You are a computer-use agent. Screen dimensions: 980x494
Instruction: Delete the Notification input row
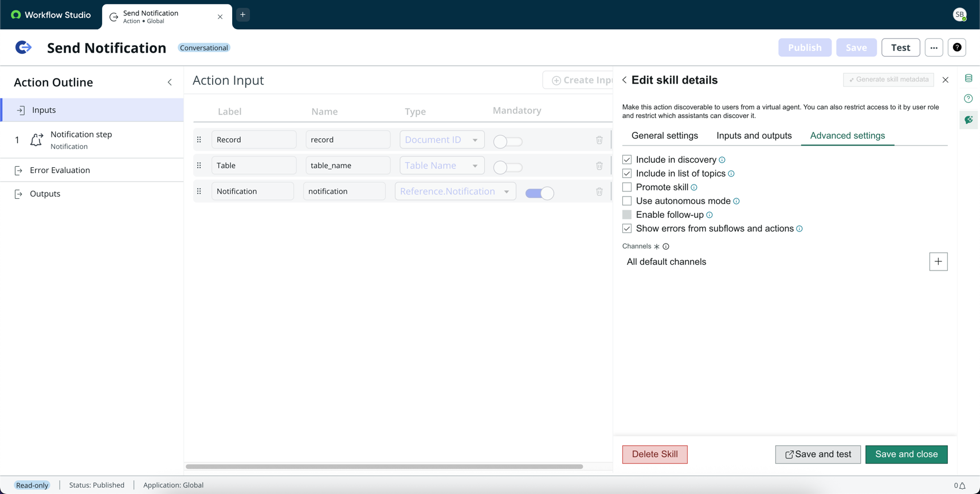coord(599,191)
